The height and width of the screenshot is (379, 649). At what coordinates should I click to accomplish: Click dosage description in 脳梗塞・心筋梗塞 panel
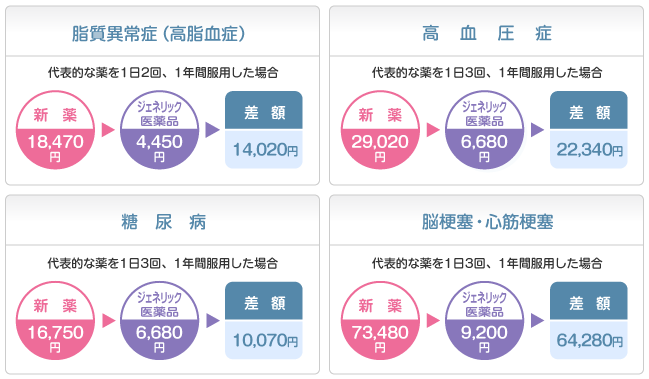point(487,263)
